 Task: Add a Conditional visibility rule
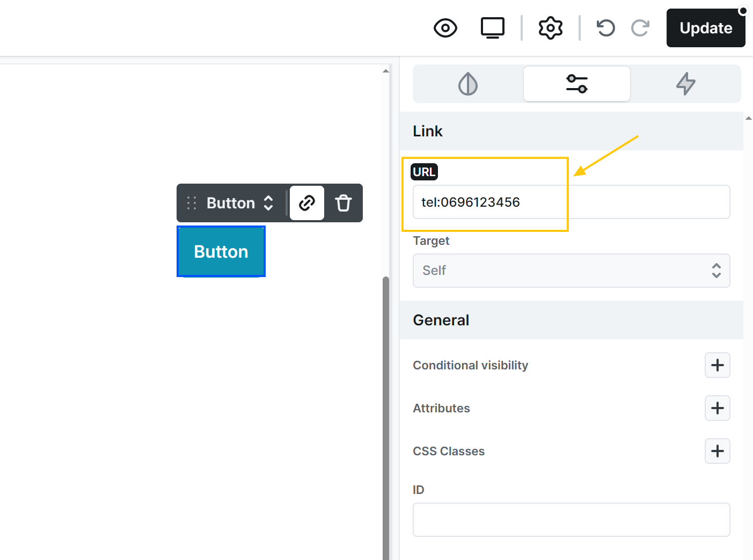point(717,365)
